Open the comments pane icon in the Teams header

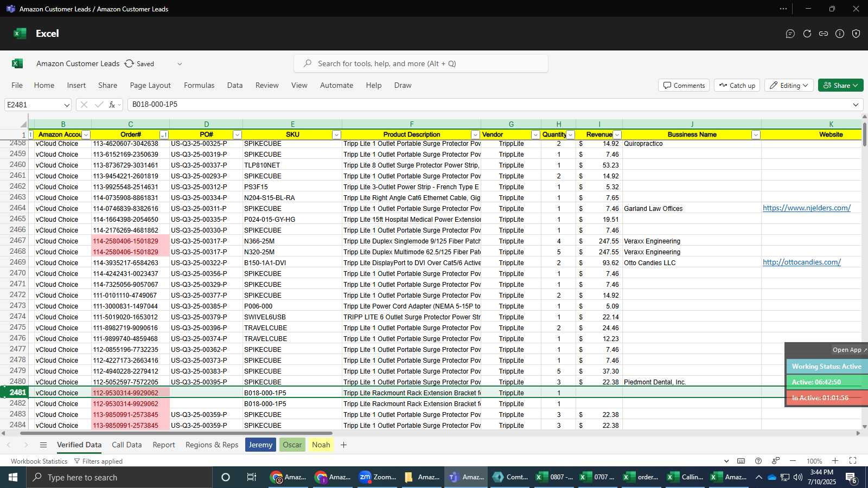pos(790,34)
